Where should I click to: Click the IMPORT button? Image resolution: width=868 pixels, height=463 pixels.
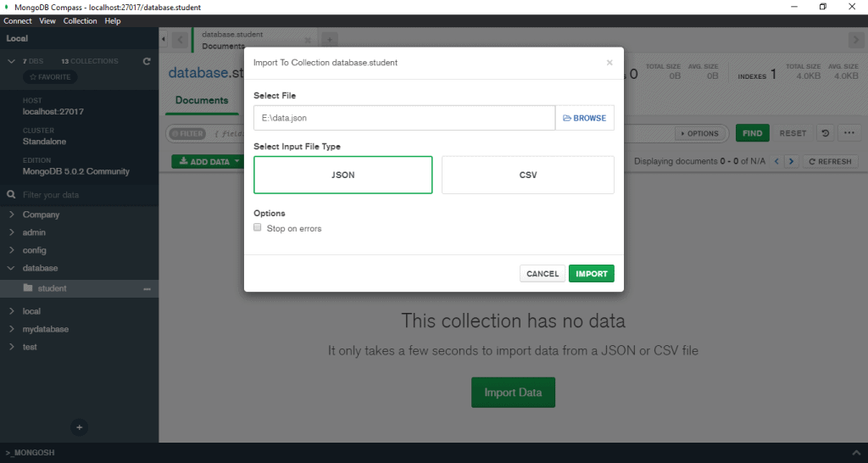(591, 274)
